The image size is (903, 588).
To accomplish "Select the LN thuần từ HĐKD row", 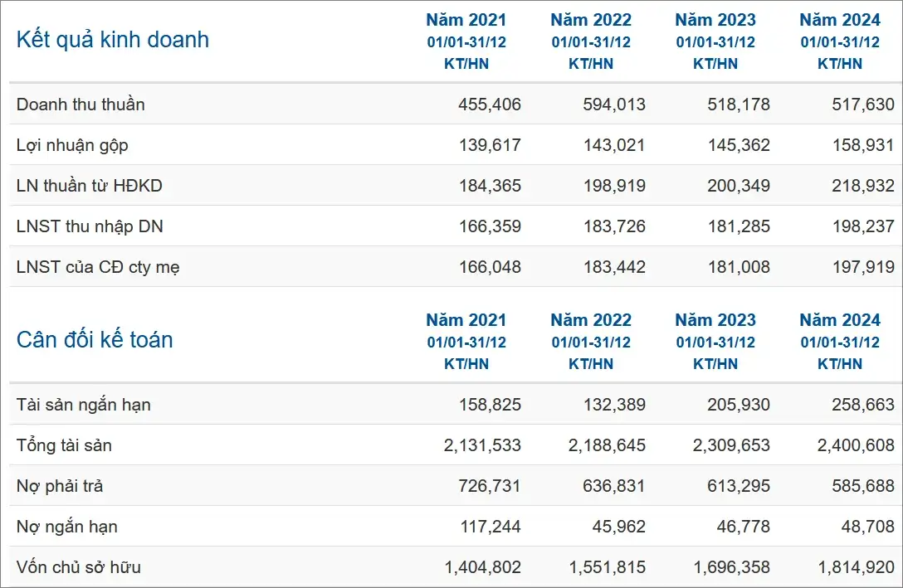I will (456, 185).
